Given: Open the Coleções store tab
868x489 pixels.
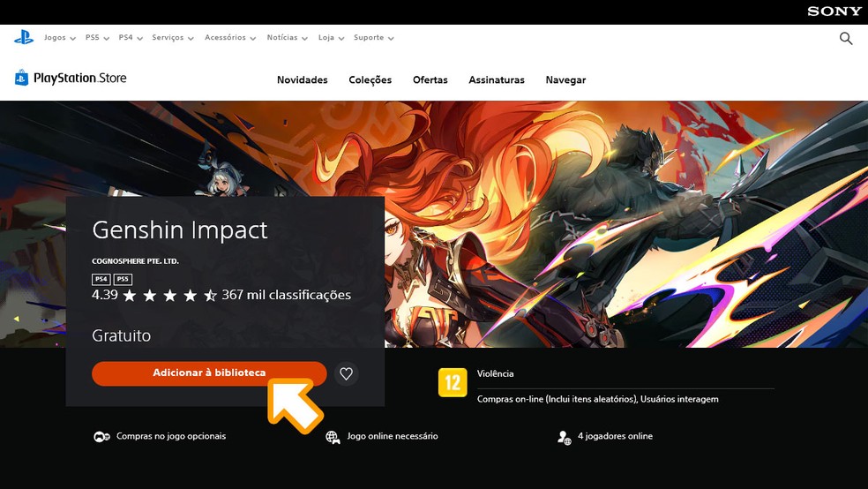Looking at the screenshot, I should tap(370, 79).
